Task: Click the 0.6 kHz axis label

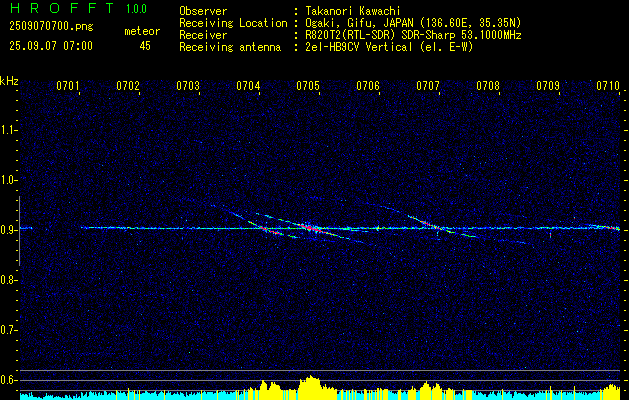Action: tap(8, 380)
